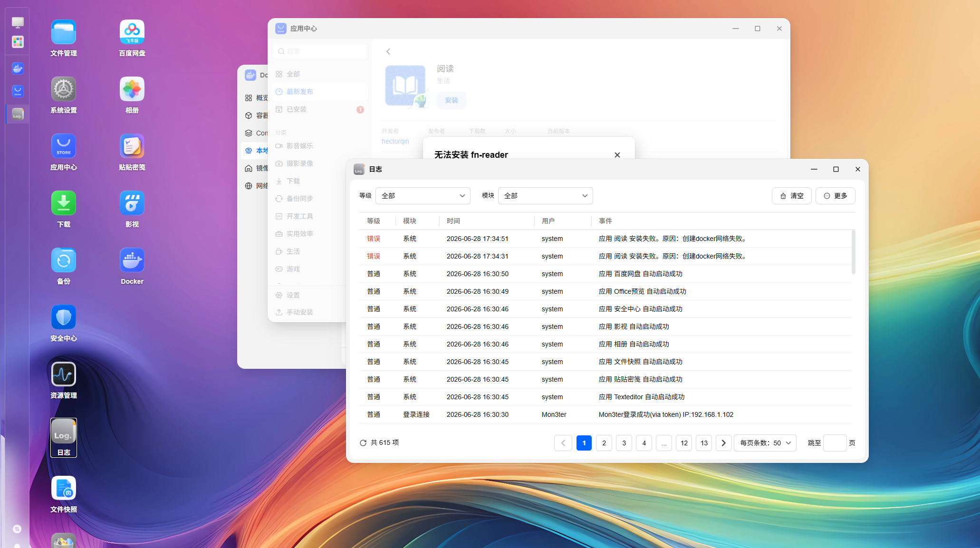The height and width of the screenshot is (548, 980).
Task: Click 事件 column header
Action: [605, 221]
